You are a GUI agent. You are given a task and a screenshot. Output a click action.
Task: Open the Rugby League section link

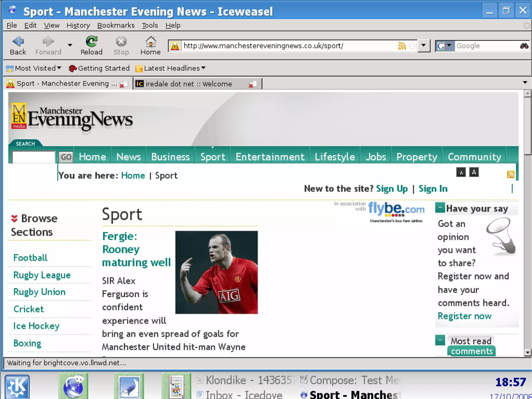[42, 275]
